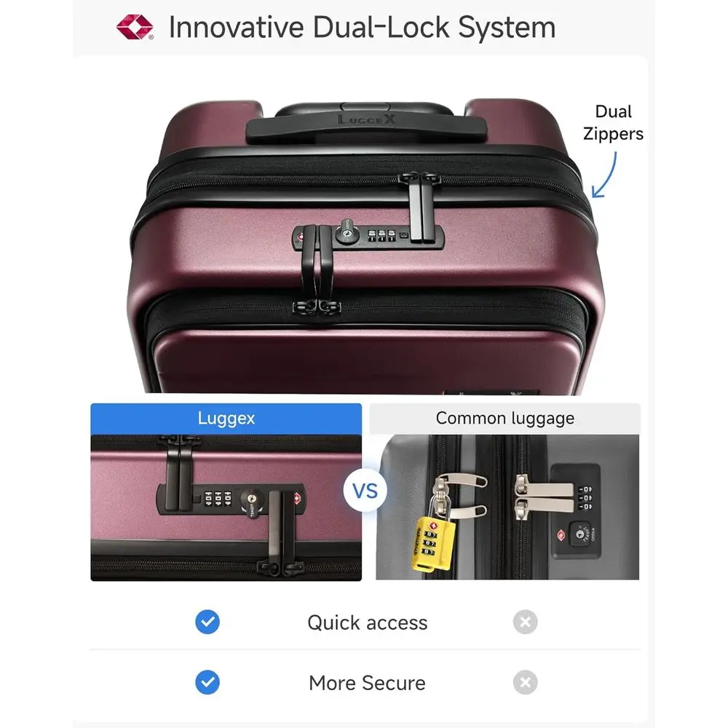Click the lower zipper pulls on front pocket

(x=317, y=306)
